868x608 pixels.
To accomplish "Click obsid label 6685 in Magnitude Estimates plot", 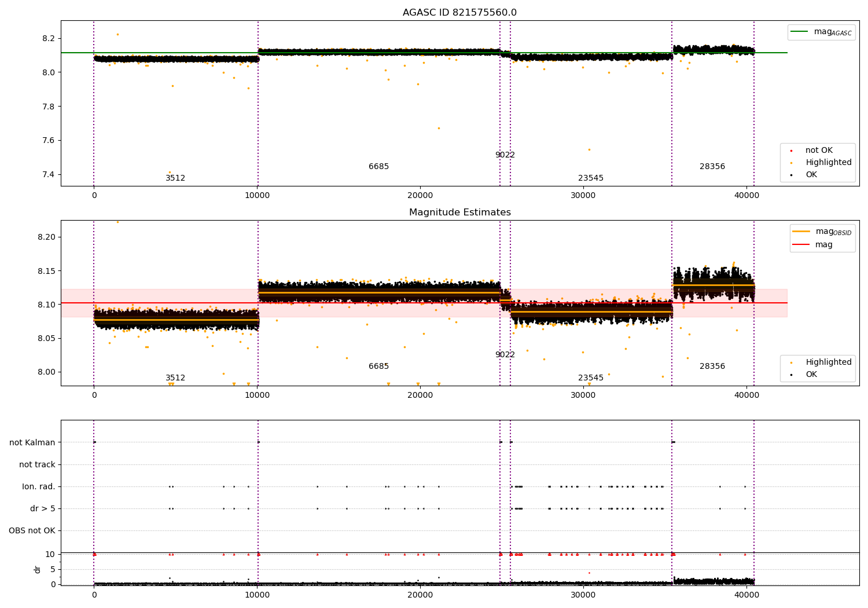I will click(379, 367).
